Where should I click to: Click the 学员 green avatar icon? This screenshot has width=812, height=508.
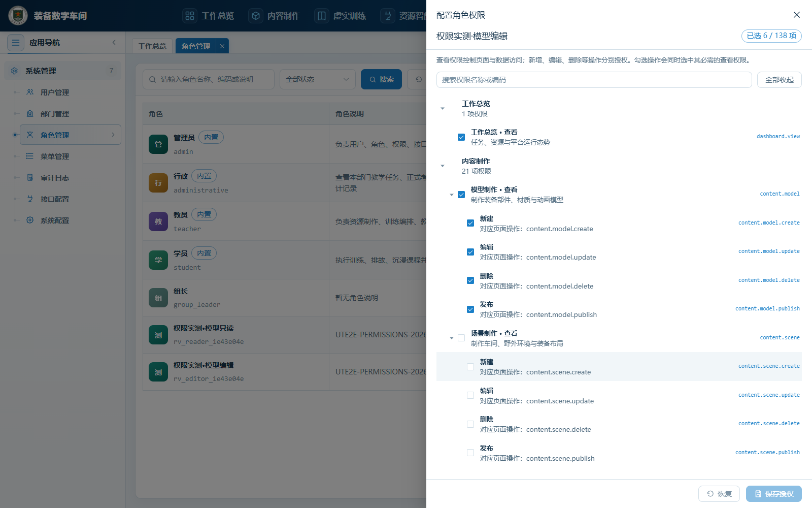pos(158,260)
